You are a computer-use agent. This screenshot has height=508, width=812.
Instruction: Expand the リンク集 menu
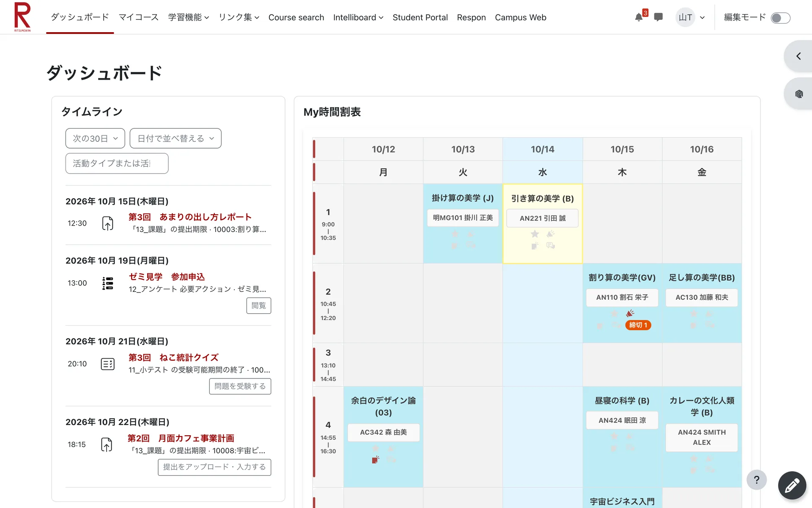point(239,17)
